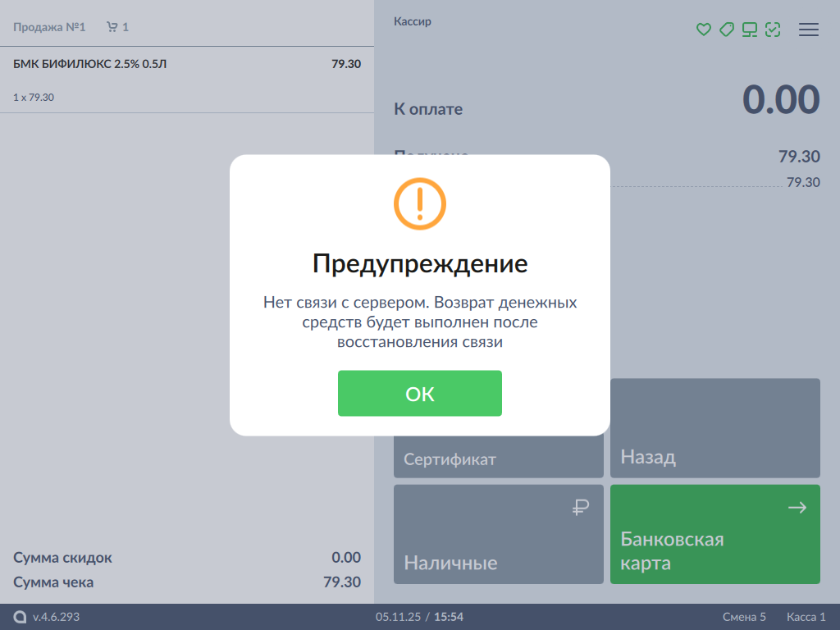
Task: Click the app logo near version number
Action: click(x=21, y=617)
